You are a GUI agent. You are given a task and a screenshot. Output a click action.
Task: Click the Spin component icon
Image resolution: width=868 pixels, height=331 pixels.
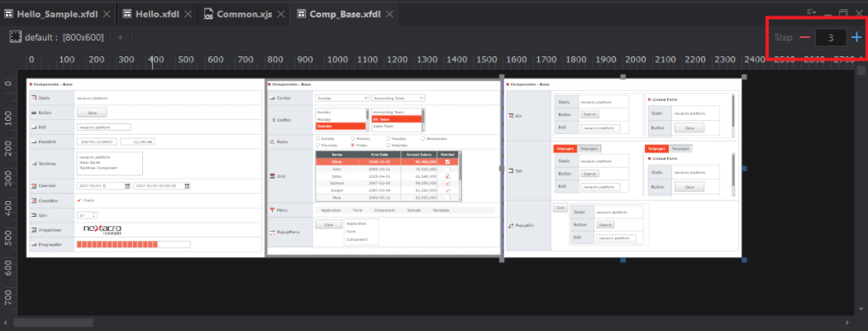(33, 215)
